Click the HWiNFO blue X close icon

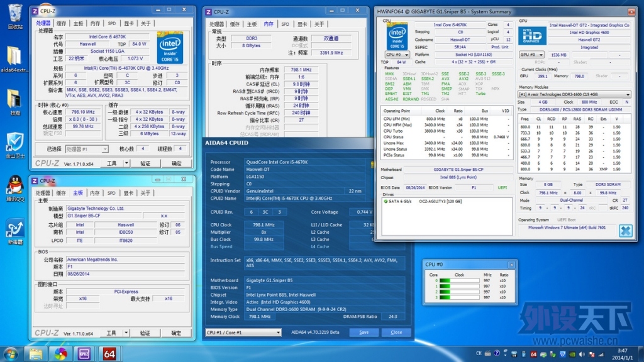pos(626,231)
